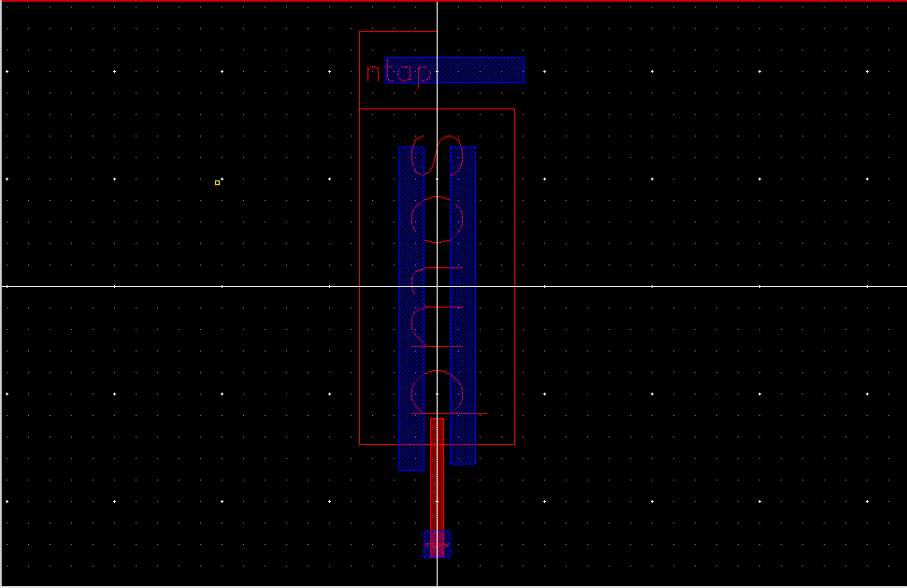
Task: Click the small yellow square marker
Action: pos(218,182)
